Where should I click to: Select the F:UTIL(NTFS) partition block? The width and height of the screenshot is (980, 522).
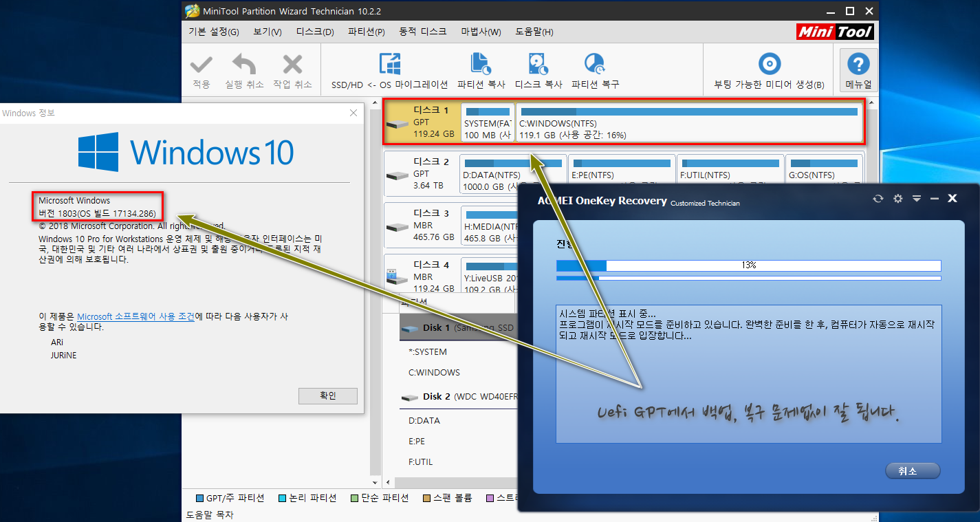(x=730, y=173)
